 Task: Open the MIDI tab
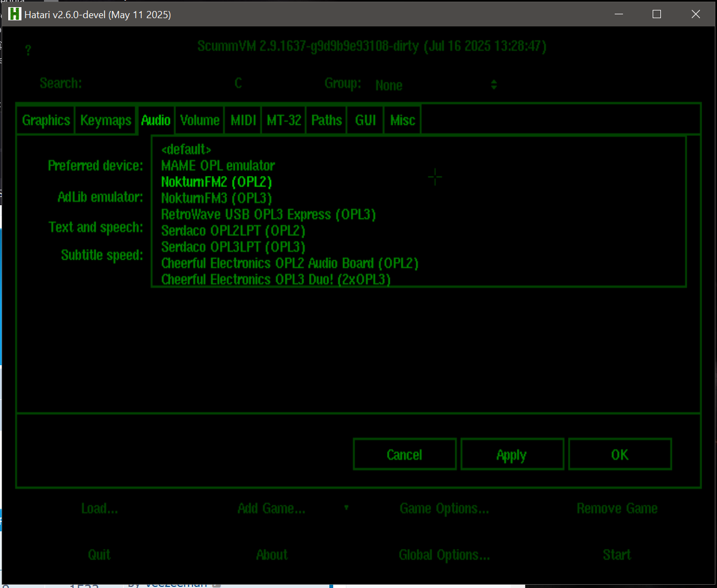click(x=243, y=120)
